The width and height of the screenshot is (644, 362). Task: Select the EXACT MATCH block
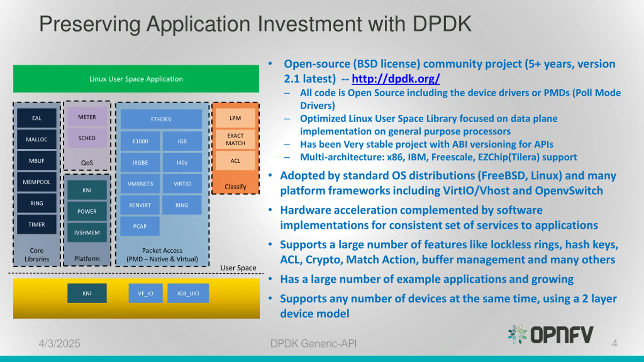tap(235, 139)
